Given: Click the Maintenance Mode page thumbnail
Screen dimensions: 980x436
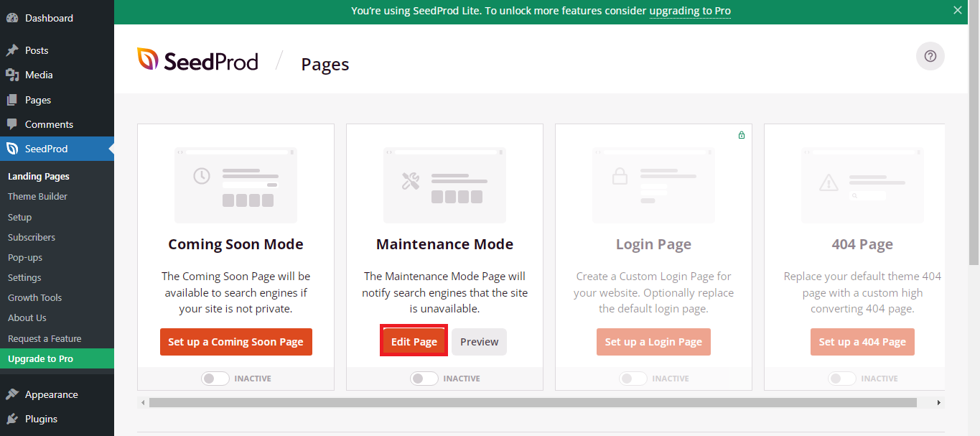Looking at the screenshot, I should [x=444, y=185].
